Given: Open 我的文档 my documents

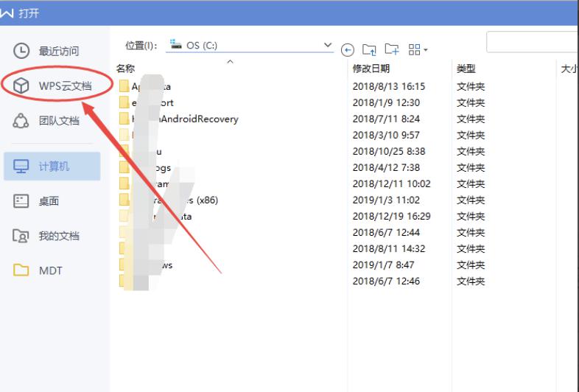Looking at the screenshot, I should pos(46,236).
